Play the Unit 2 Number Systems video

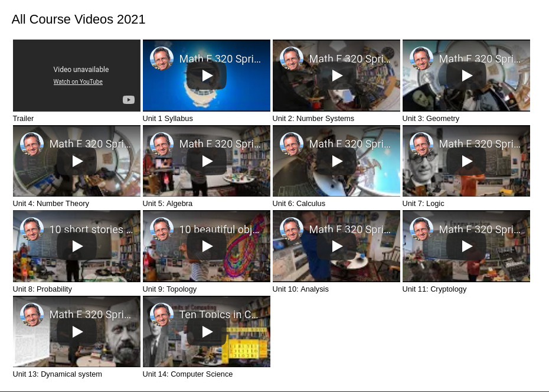coord(336,76)
